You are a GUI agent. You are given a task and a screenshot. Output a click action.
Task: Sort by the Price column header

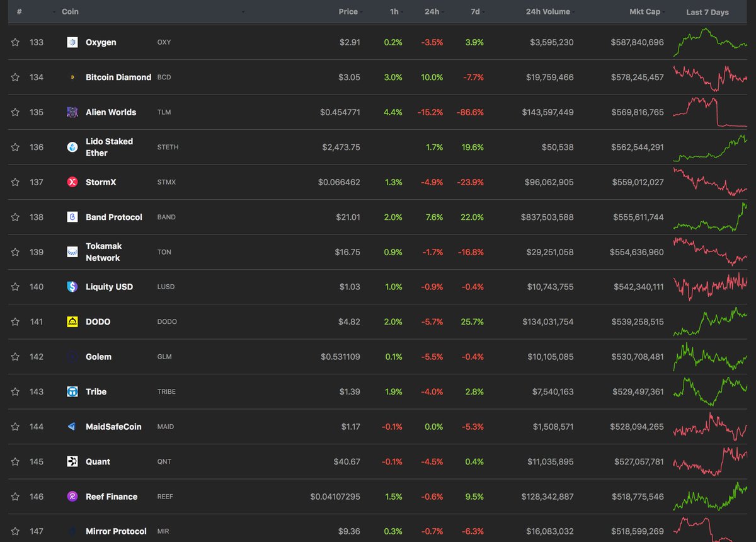[348, 12]
